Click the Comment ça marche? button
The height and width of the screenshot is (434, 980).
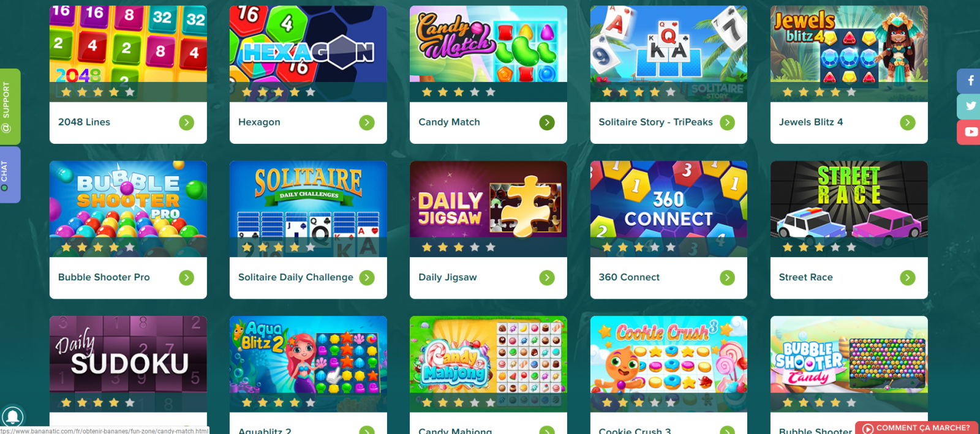tap(916, 428)
